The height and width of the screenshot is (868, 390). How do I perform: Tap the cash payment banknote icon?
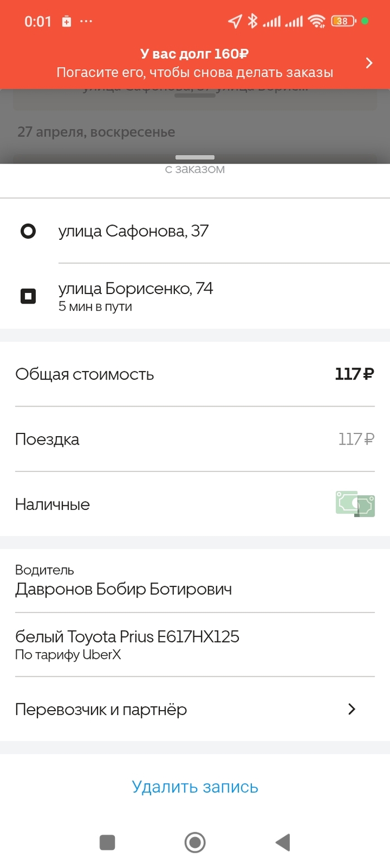coord(355,504)
